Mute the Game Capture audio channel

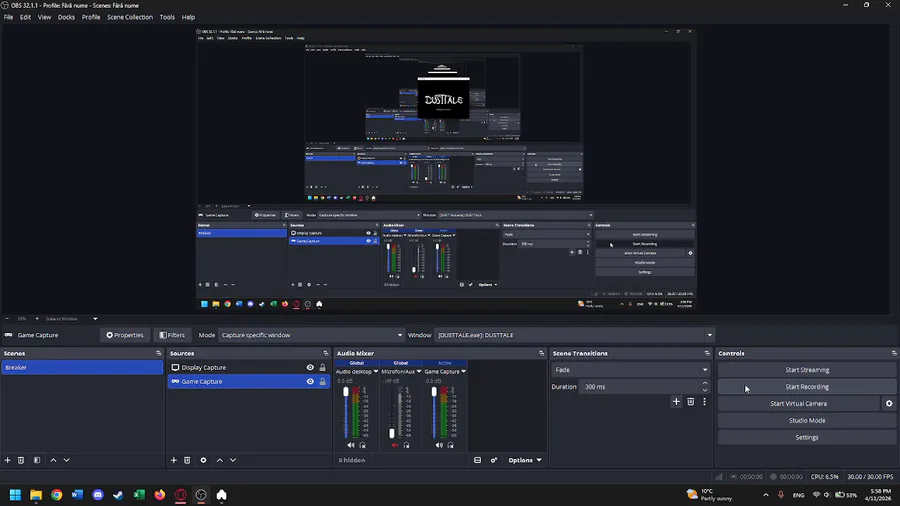(439, 445)
